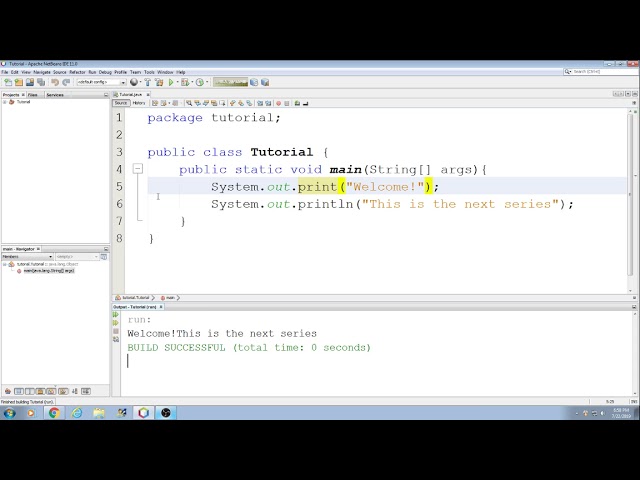The image size is (640, 480).
Task: Click the Uncomment lines icon
Action: point(305,103)
